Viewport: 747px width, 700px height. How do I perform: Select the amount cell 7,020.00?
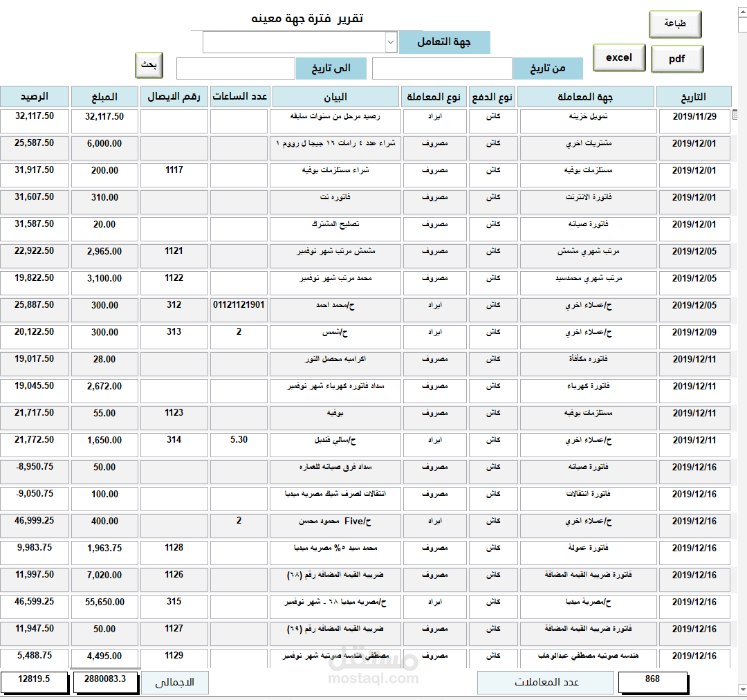(x=104, y=580)
